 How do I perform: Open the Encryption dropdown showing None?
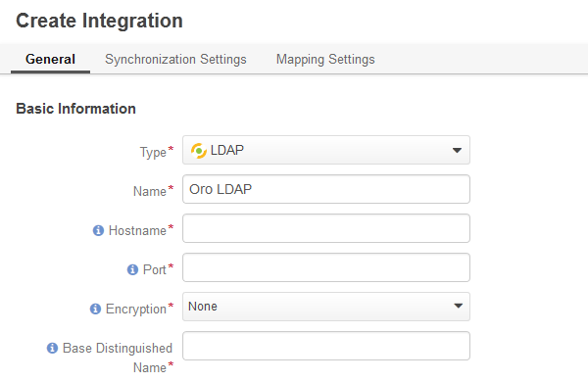(326, 307)
